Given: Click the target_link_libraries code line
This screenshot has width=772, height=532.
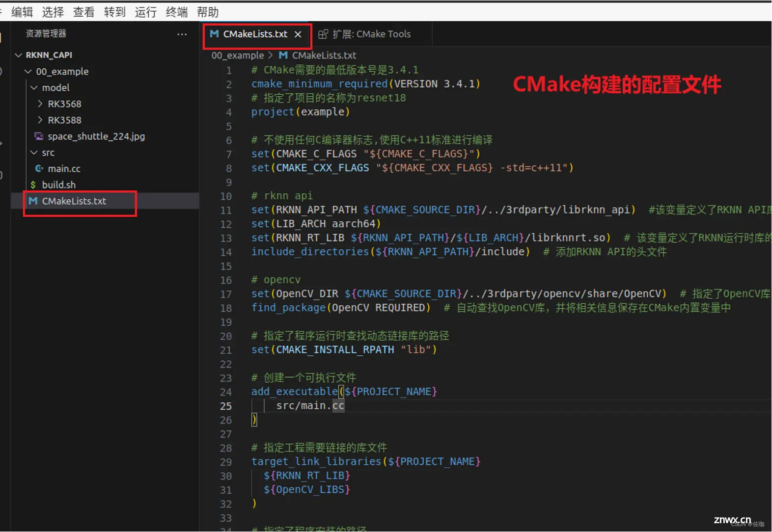Looking at the screenshot, I should 366,462.
